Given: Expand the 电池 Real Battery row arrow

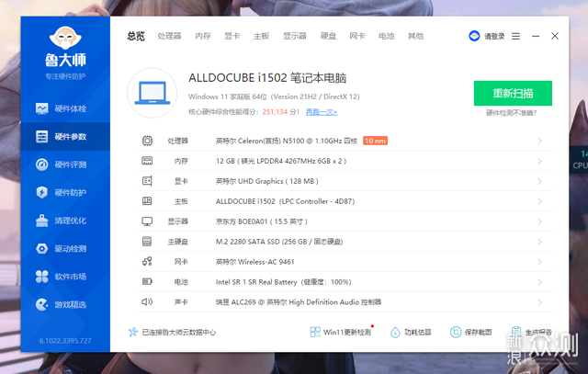Looking at the screenshot, I should 539,282.
